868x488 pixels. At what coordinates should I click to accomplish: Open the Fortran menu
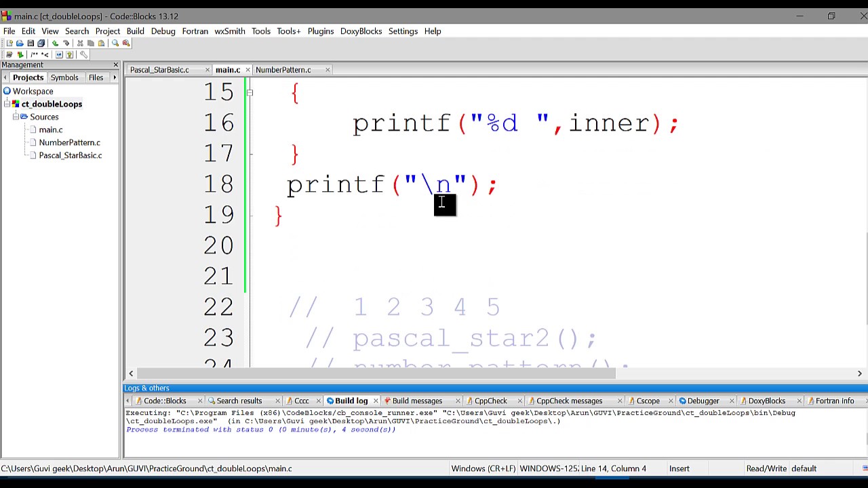(195, 31)
